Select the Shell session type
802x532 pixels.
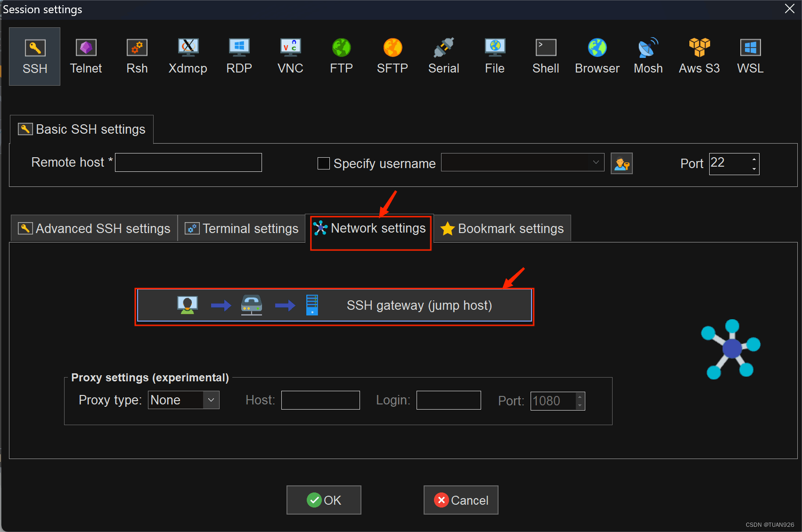(546, 56)
